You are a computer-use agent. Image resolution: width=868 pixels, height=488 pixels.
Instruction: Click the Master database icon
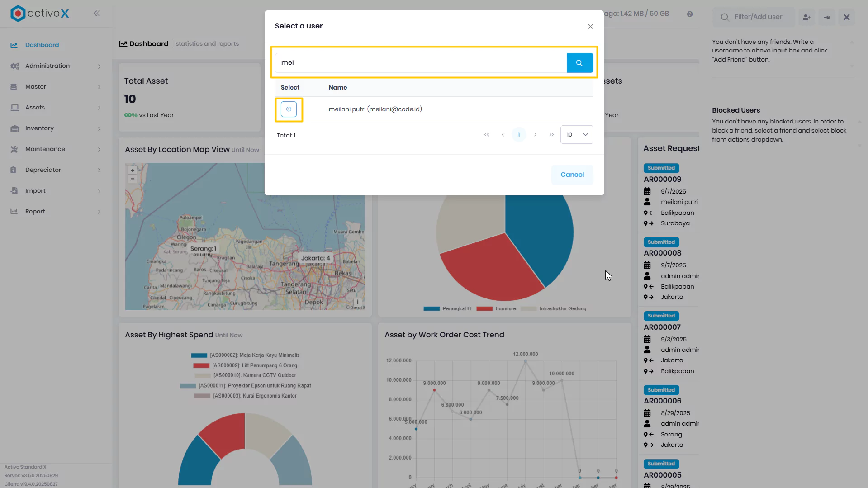(14, 87)
